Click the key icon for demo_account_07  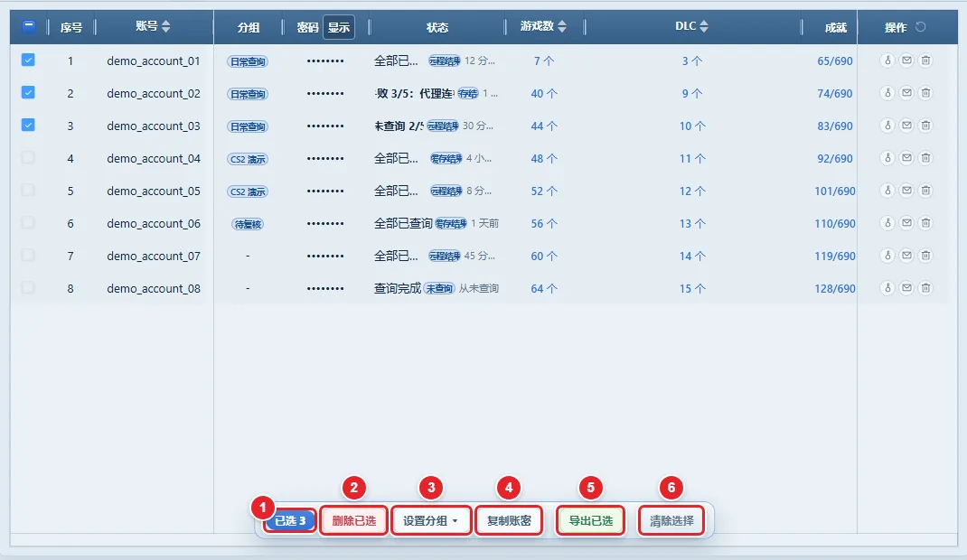pyautogui.click(x=887, y=256)
